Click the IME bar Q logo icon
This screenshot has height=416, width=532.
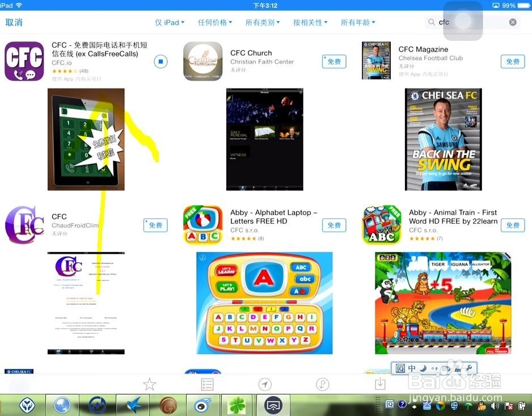point(400,368)
